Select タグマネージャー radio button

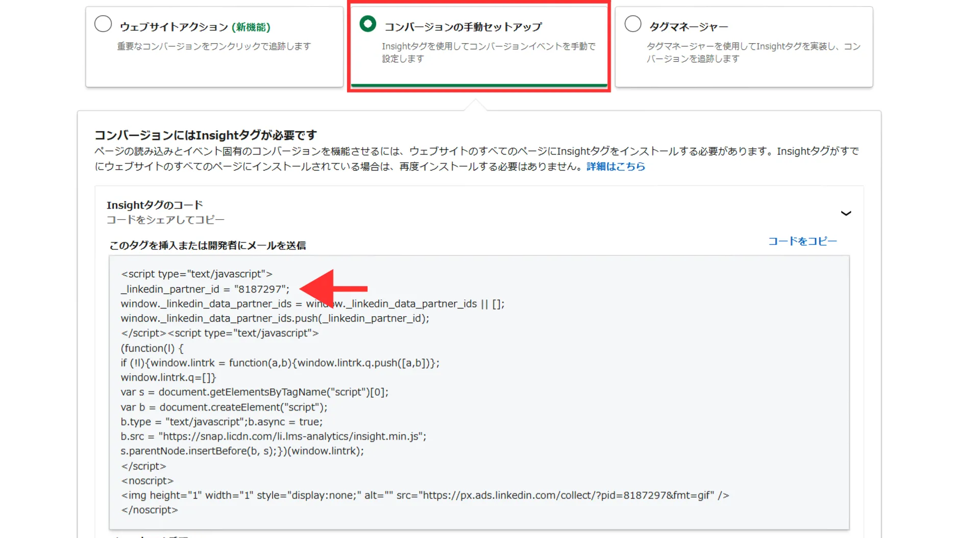[x=633, y=24]
